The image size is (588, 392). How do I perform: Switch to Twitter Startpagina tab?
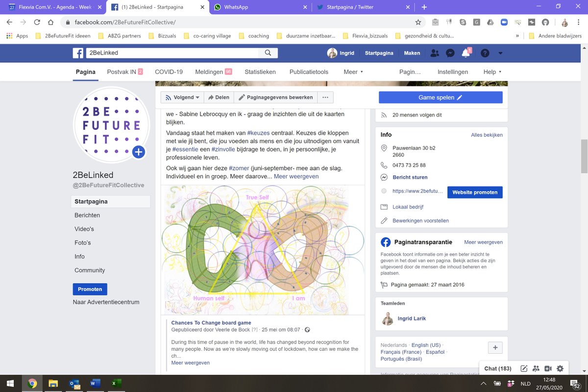click(x=363, y=7)
